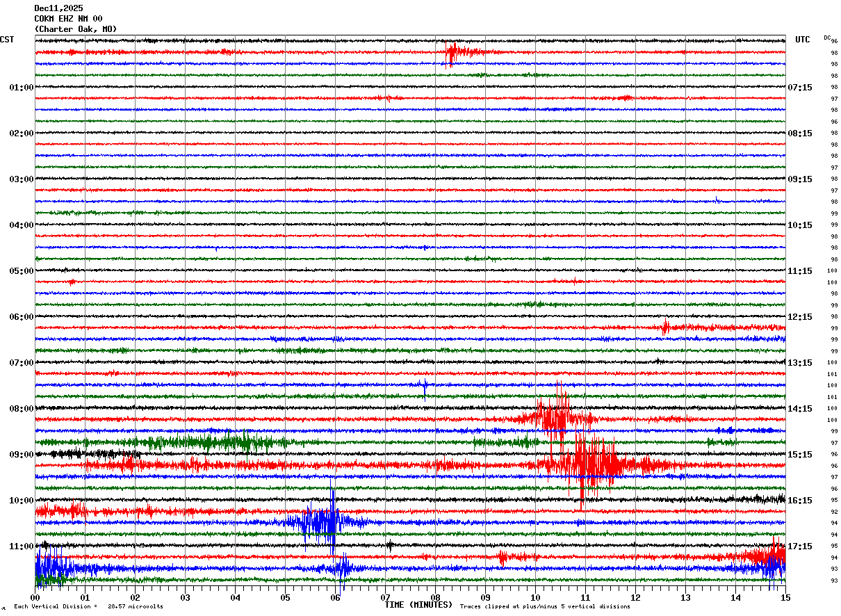Click minute tick 15 on bottom axis
Screen dimensions: 841x616
click(785, 598)
